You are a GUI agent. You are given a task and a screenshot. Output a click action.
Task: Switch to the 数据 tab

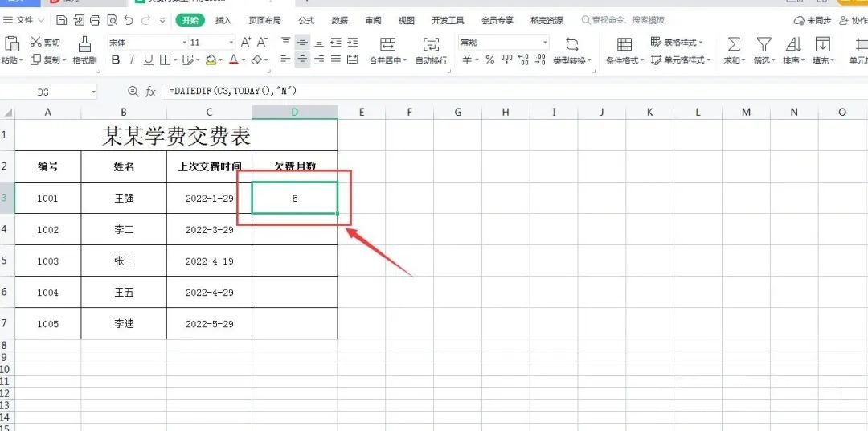(340, 20)
